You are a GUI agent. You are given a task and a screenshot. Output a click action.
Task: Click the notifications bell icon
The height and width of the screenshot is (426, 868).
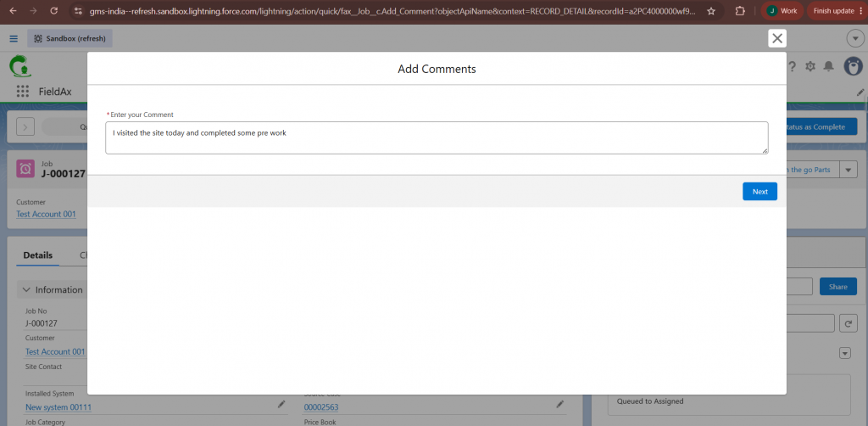coord(828,66)
